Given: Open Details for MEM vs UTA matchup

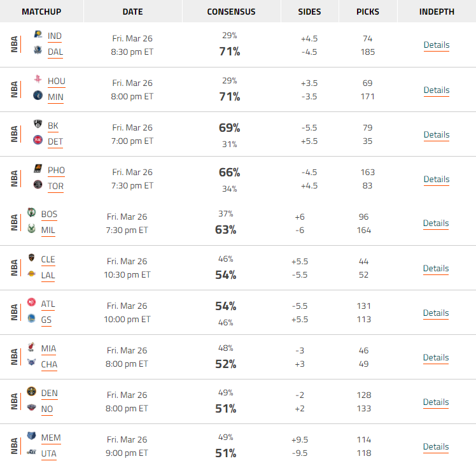Looking at the screenshot, I should [x=436, y=447].
